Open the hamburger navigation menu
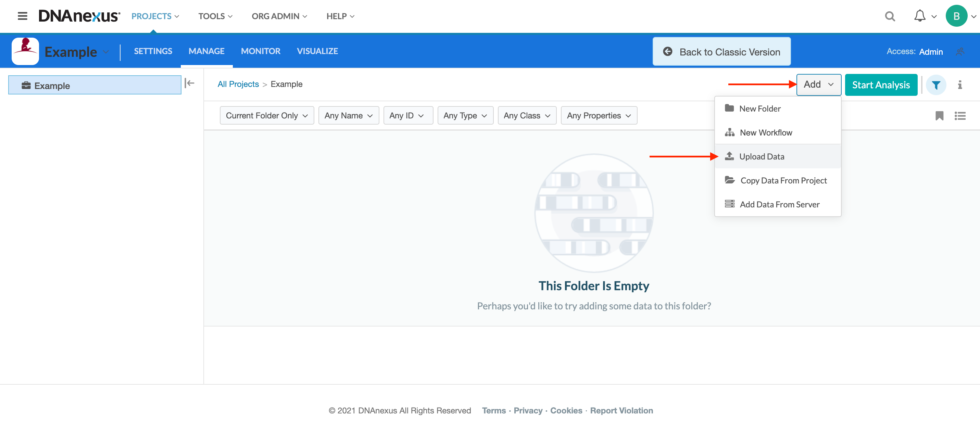This screenshot has width=980, height=423. coord(23,16)
